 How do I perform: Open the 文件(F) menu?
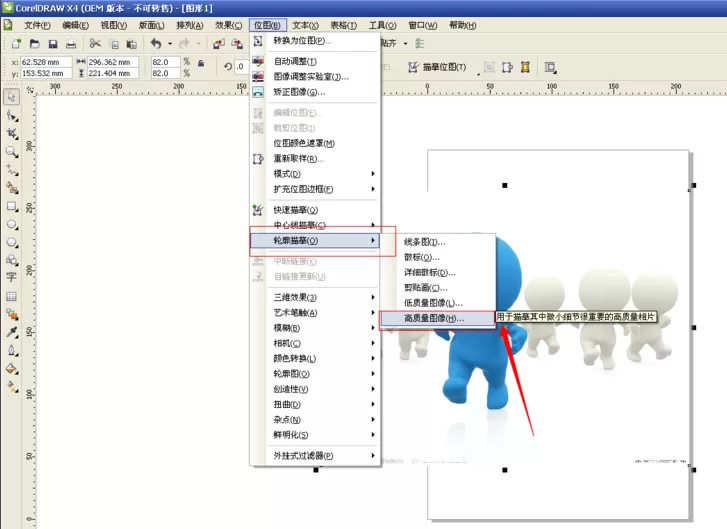pos(37,25)
